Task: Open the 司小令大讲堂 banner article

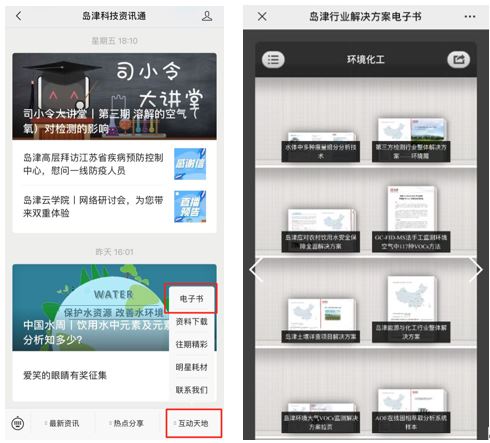Action: point(114,96)
